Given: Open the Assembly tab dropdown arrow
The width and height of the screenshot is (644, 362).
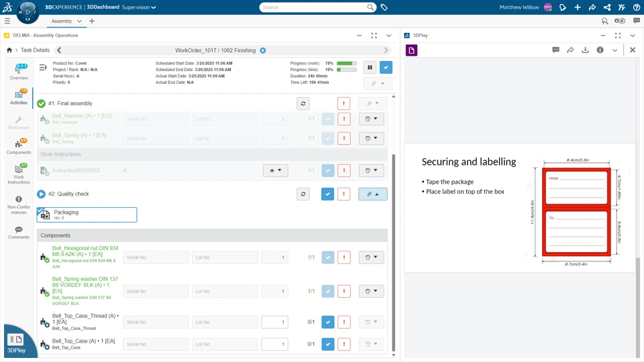Looking at the screenshot, I should click(79, 21).
